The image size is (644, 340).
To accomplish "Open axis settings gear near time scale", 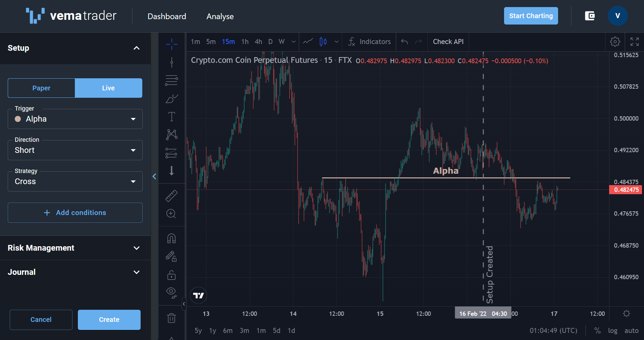I will tap(626, 313).
